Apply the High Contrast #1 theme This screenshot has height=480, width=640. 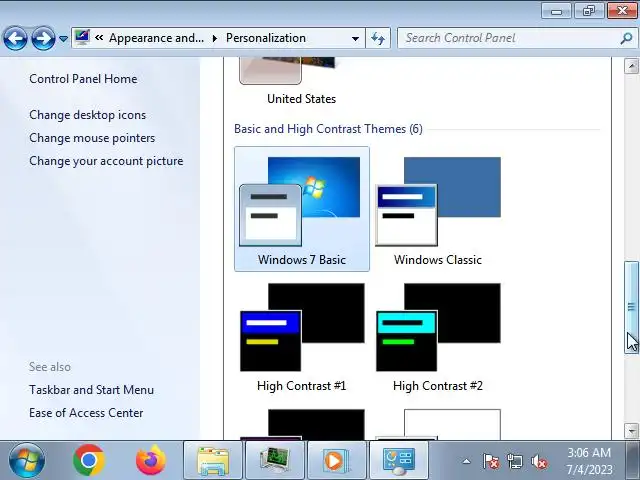(302, 336)
